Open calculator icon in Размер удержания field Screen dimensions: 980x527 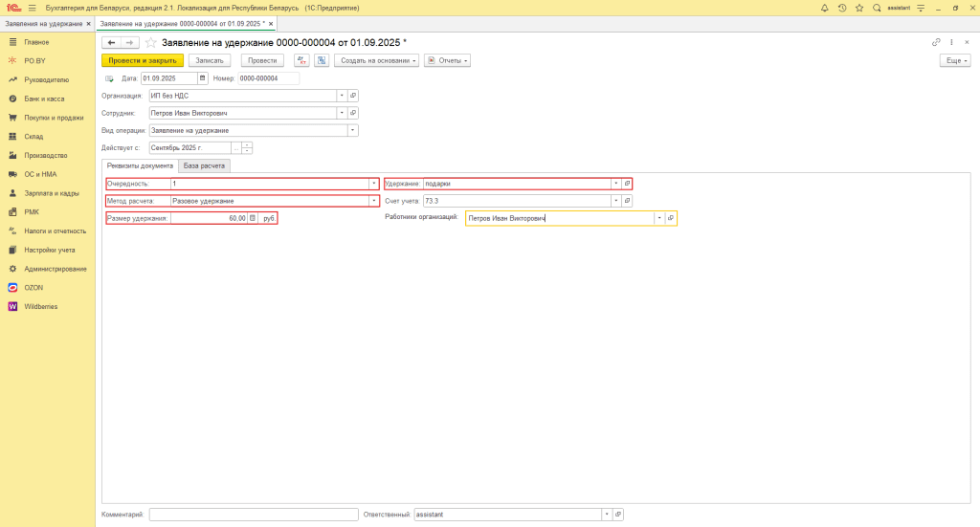253,218
